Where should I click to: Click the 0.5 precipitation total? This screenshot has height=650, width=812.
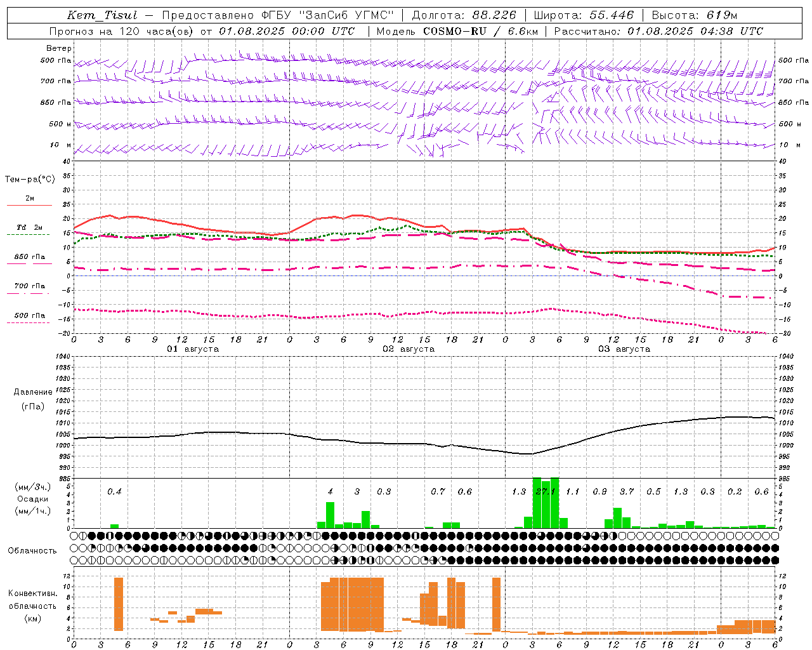click(653, 492)
